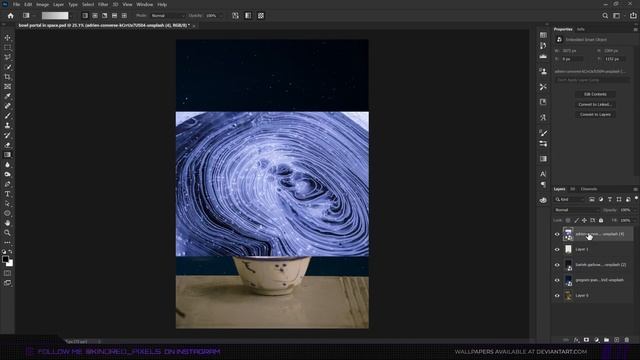Open the gradient Mode dropdown
Viewport: 640px width, 360px height.
167,16
